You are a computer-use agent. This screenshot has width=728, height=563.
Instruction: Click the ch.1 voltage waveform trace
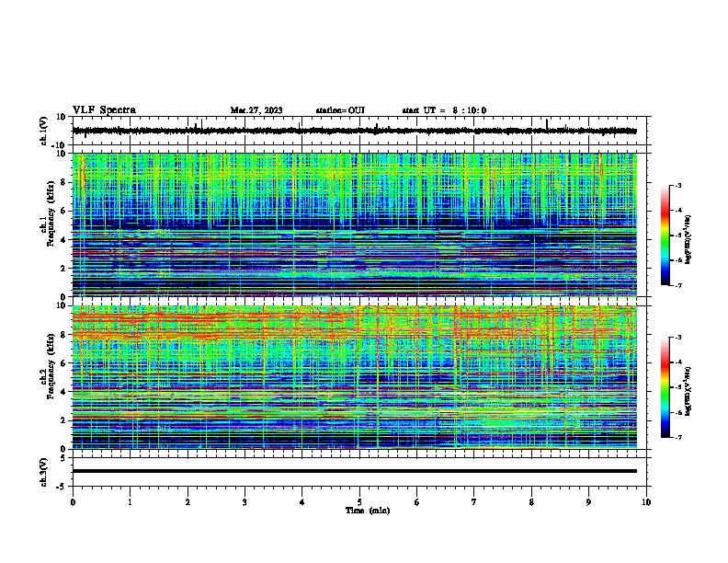pyautogui.click(x=355, y=131)
